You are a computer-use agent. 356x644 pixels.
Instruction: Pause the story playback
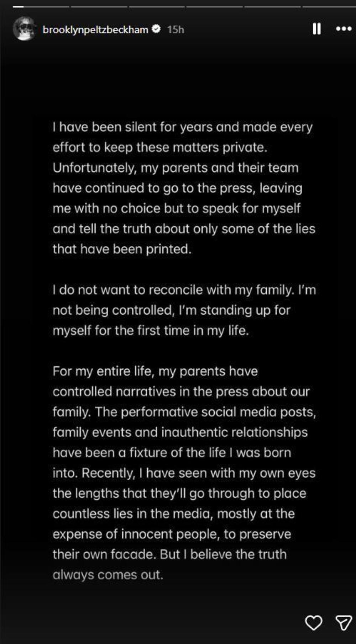[x=316, y=29]
